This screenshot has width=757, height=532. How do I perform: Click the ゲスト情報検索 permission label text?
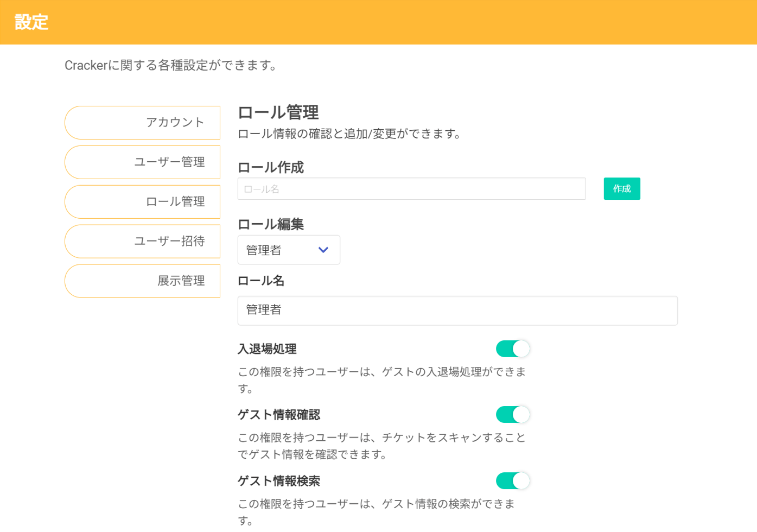pyautogui.click(x=279, y=481)
